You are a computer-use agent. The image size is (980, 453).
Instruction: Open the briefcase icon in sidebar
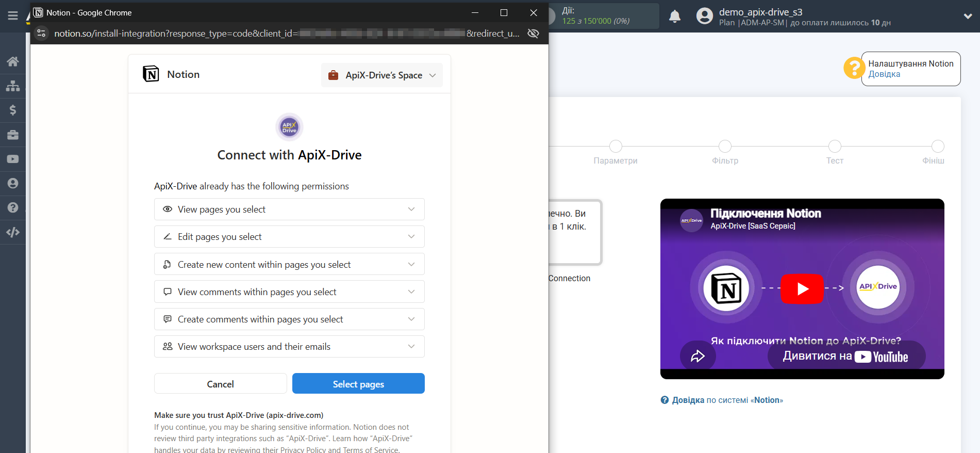click(13, 135)
